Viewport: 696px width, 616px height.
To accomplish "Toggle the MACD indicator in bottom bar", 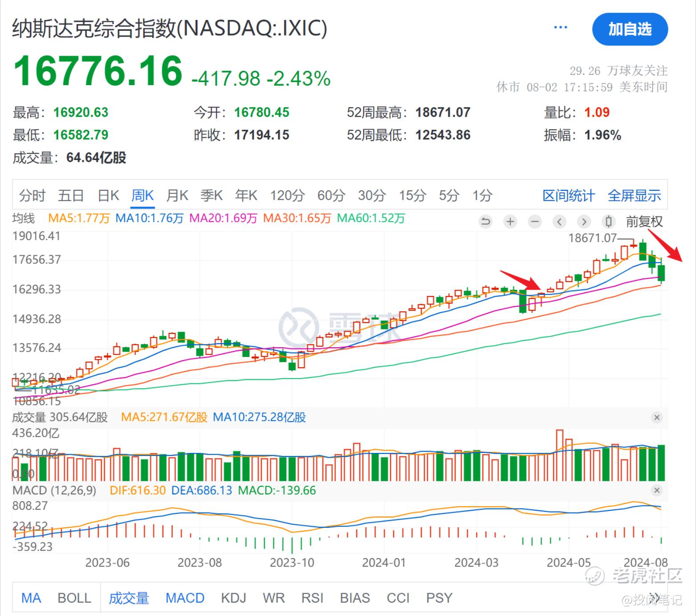I will pyautogui.click(x=185, y=598).
